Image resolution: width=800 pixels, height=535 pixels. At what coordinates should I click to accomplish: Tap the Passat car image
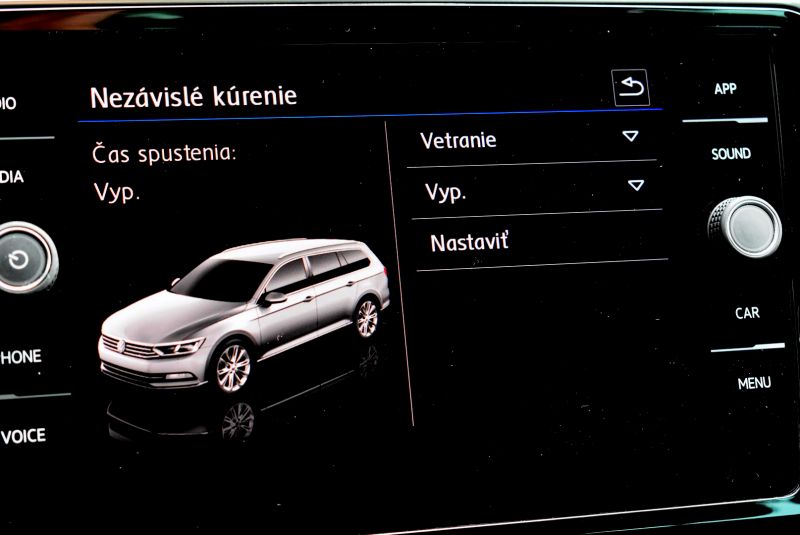tap(244, 315)
